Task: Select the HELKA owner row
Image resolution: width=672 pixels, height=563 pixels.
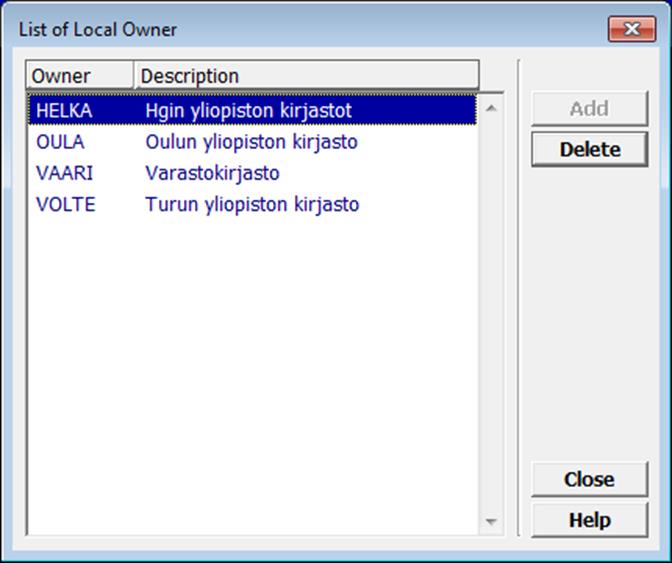Action: tap(252, 111)
